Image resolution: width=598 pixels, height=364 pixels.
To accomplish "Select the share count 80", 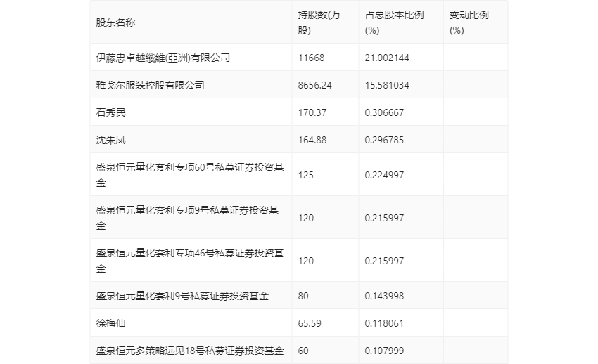I will (303, 296).
